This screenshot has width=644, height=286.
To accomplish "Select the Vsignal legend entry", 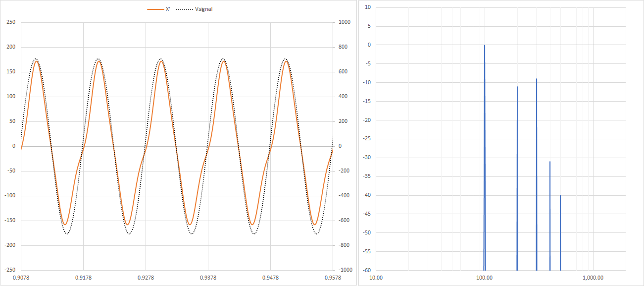I will click(x=195, y=9).
